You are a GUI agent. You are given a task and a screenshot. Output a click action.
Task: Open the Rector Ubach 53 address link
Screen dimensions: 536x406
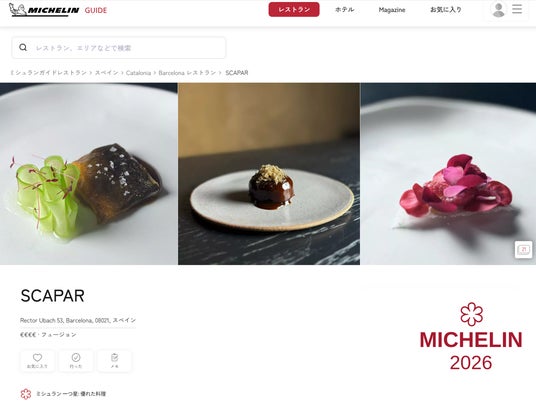(x=78, y=320)
